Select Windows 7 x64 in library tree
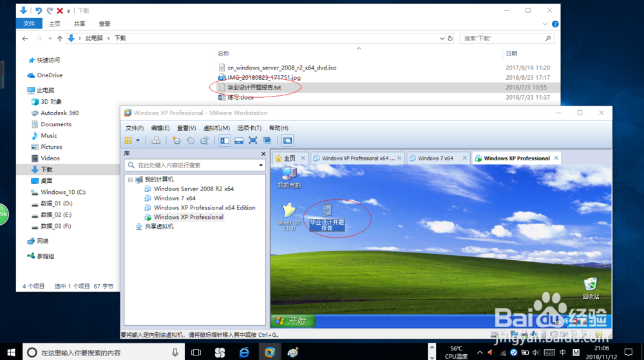 pos(175,198)
